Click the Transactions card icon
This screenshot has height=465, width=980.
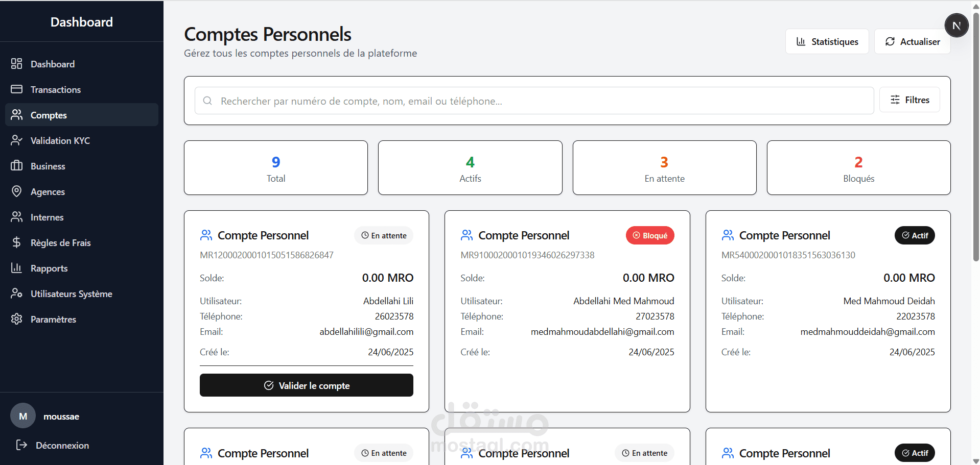16,89
